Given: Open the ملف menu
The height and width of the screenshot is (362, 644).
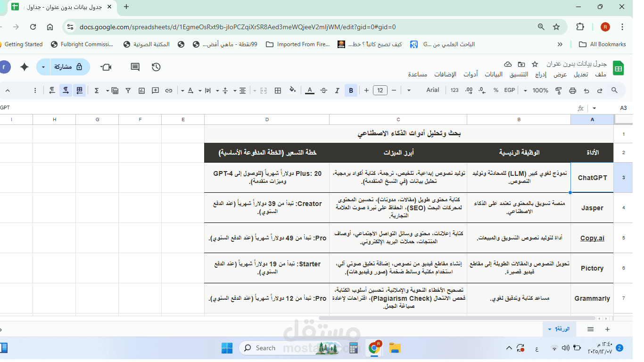Looking at the screenshot, I should (x=601, y=74).
